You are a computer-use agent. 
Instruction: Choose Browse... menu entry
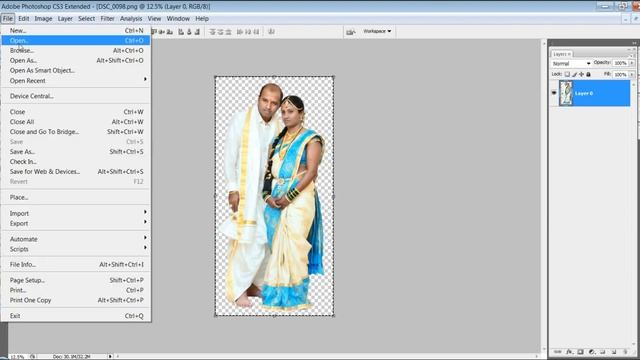76,51
